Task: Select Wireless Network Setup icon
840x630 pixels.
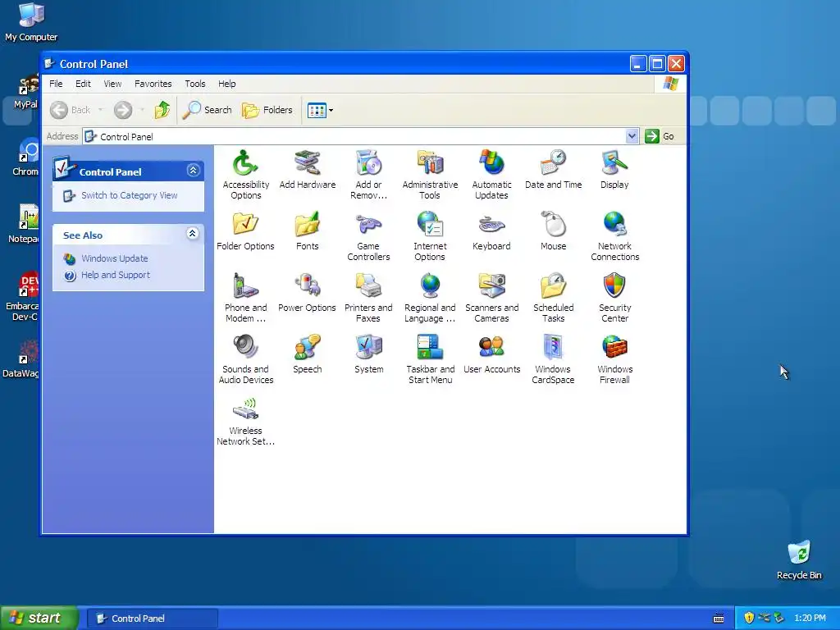Action: [x=246, y=409]
